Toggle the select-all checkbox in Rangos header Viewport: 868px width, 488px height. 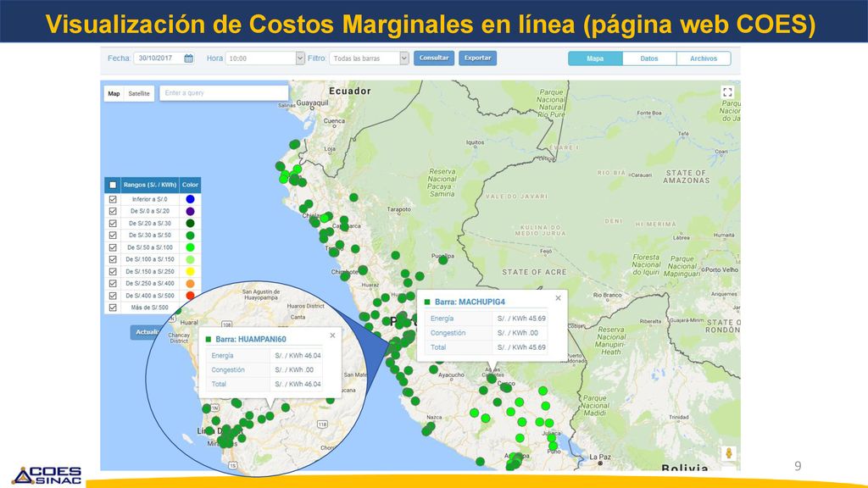click(113, 185)
